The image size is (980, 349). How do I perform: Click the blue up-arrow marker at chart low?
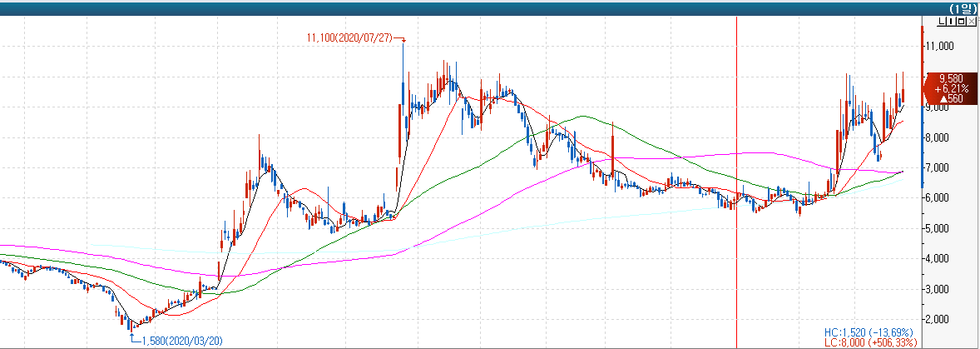click(x=133, y=337)
